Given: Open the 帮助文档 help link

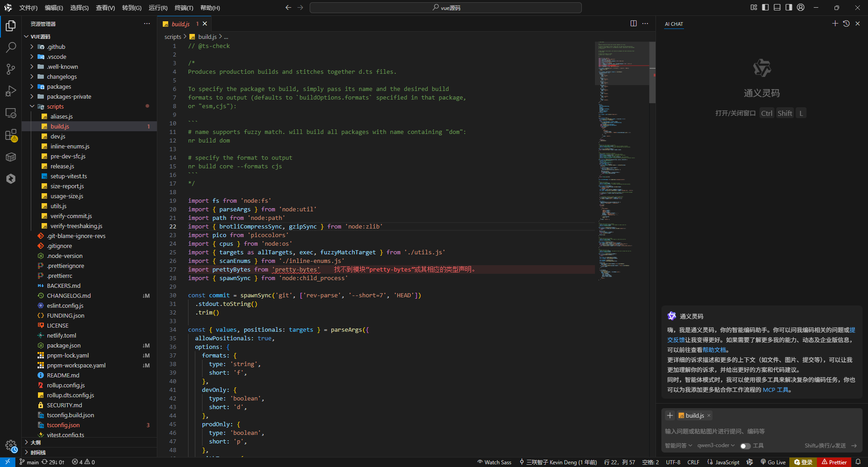Looking at the screenshot, I should pyautogui.click(x=714, y=350).
